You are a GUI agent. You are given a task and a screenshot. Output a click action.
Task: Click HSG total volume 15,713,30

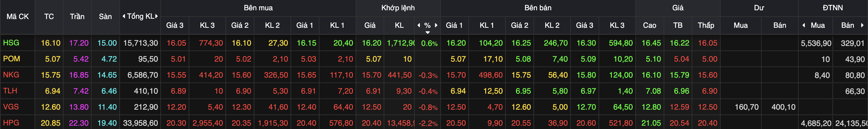[140, 43]
